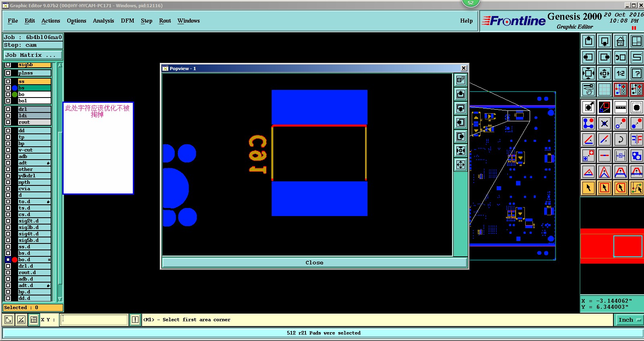Image resolution: width=644 pixels, height=341 pixels.
Task: Click the pan down arrow icon
Action: (x=605, y=41)
